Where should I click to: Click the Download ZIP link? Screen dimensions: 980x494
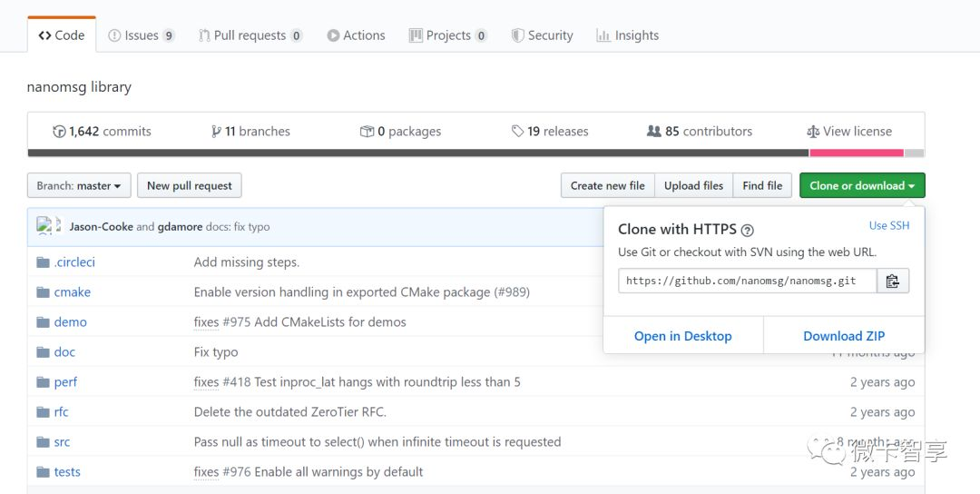pos(844,336)
